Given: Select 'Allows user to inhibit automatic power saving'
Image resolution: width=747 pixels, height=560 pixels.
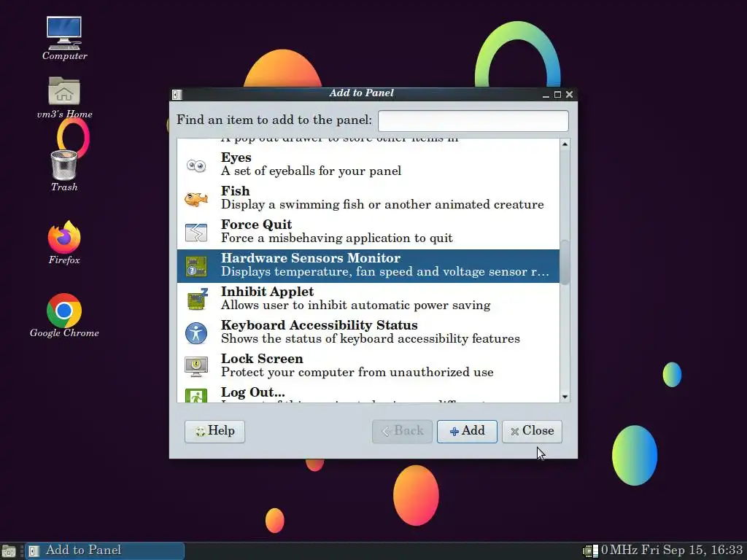Looking at the screenshot, I should coord(355,306).
